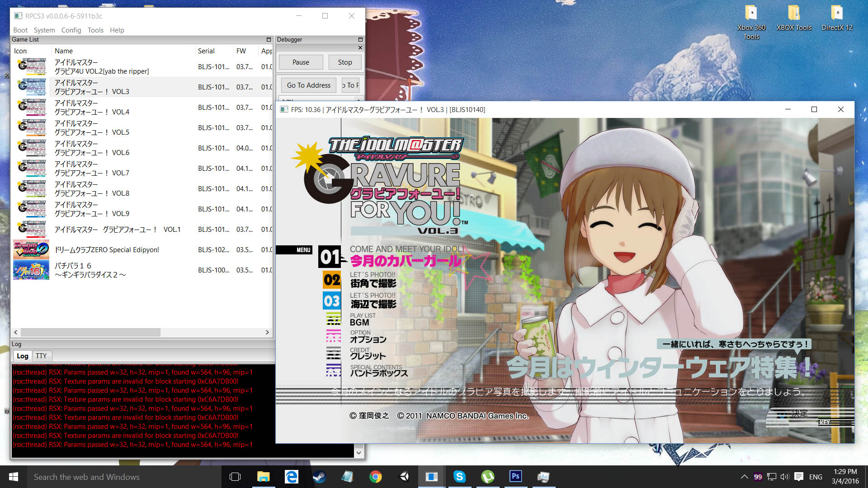The image size is (868, 488).
Task: Open Task View from the taskbar
Action: pyautogui.click(x=235, y=477)
